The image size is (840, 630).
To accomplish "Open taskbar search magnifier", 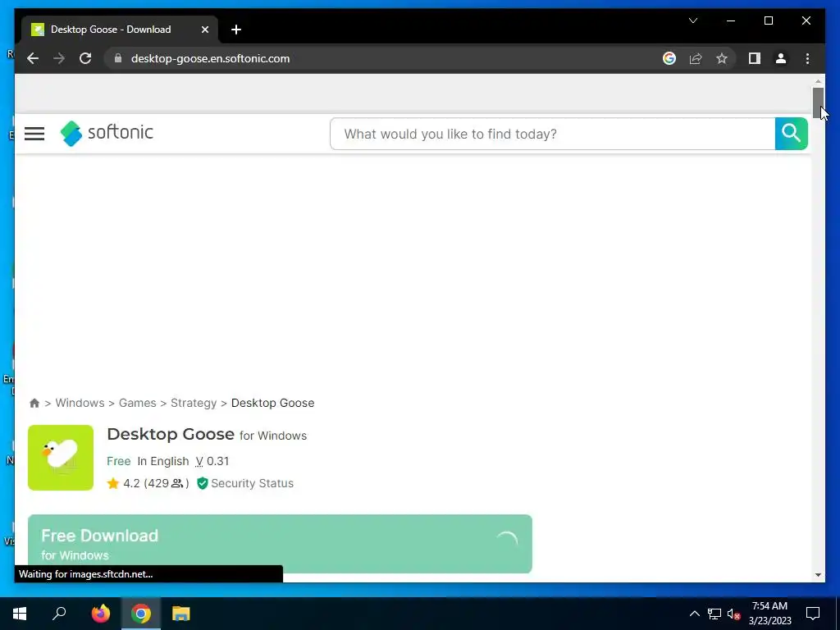I will coord(59,614).
